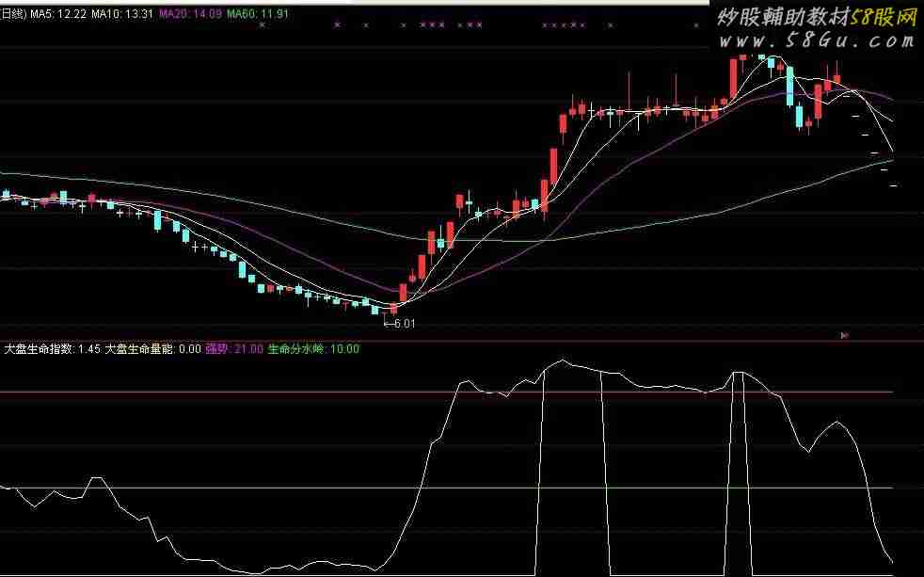Click the 日线 period label

13,13
